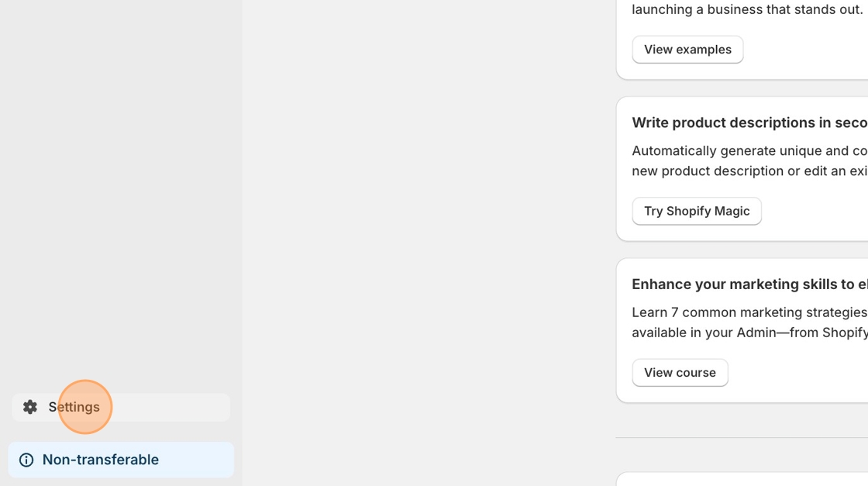Click the "available in your Admin" text line
The image size is (868, 486).
(749, 333)
